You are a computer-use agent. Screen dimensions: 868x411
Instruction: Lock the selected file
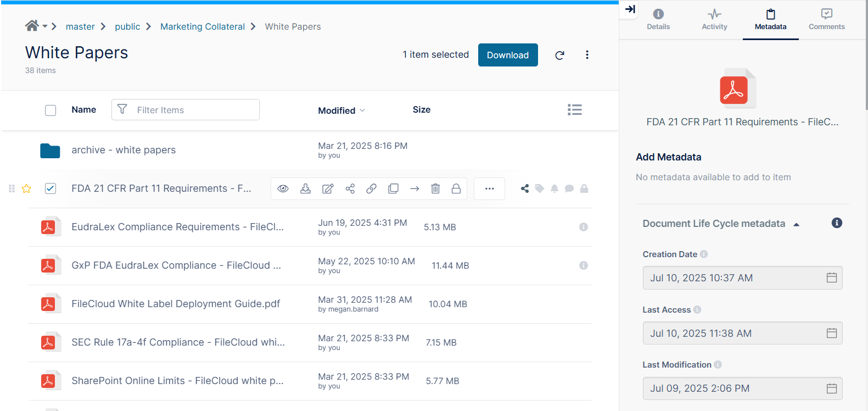coord(456,188)
